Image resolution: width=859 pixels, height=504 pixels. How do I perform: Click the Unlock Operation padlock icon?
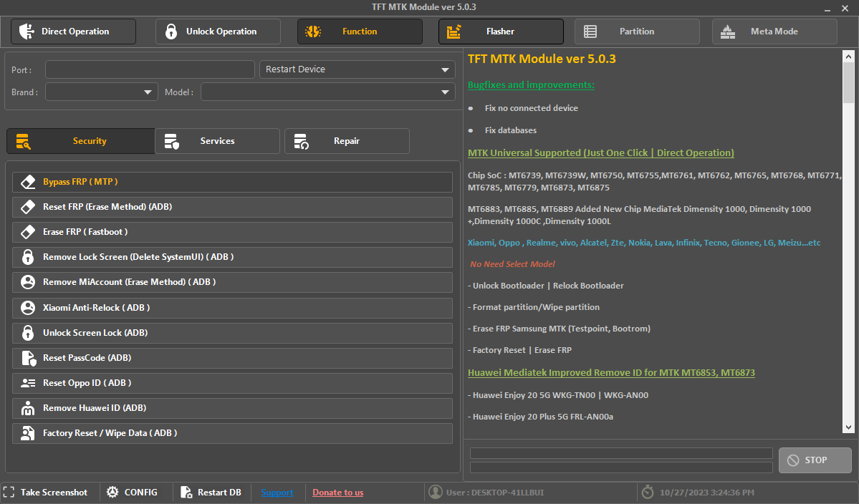pyautogui.click(x=171, y=31)
